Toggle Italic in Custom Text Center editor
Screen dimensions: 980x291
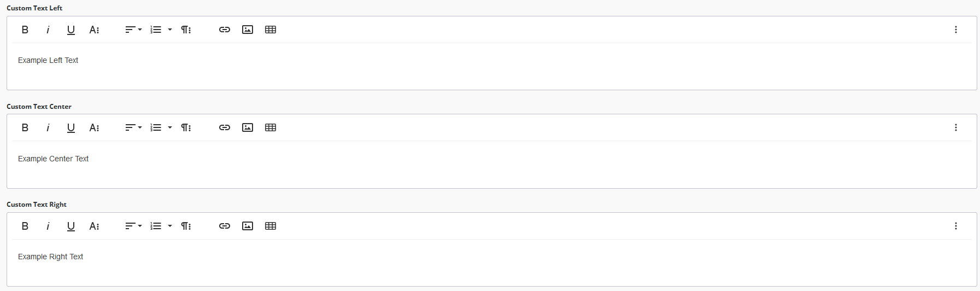(x=48, y=127)
